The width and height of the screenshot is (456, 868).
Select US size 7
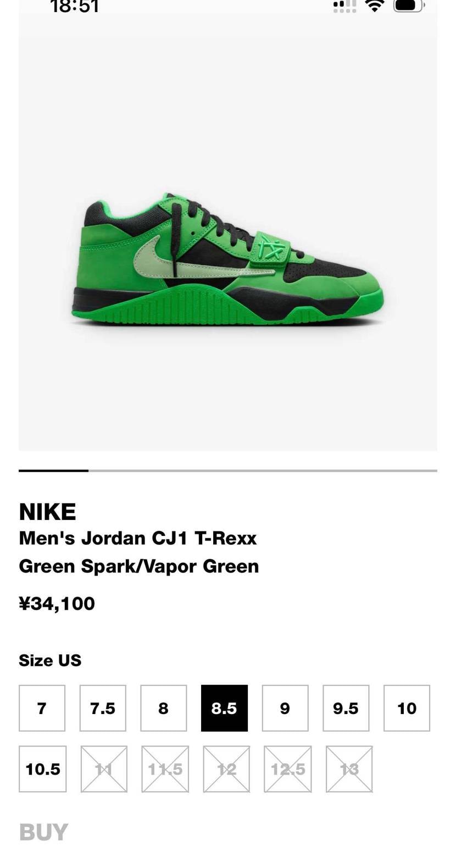42,708
